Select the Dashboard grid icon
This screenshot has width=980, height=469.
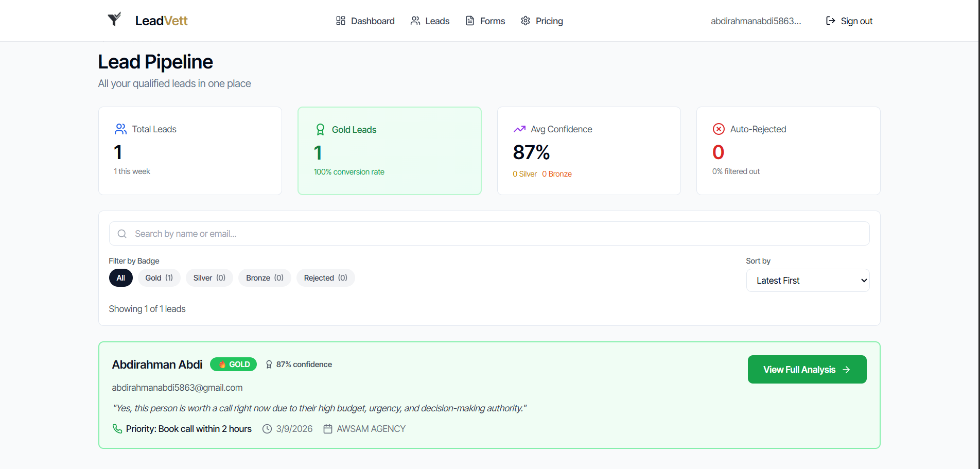pos(340,21)
